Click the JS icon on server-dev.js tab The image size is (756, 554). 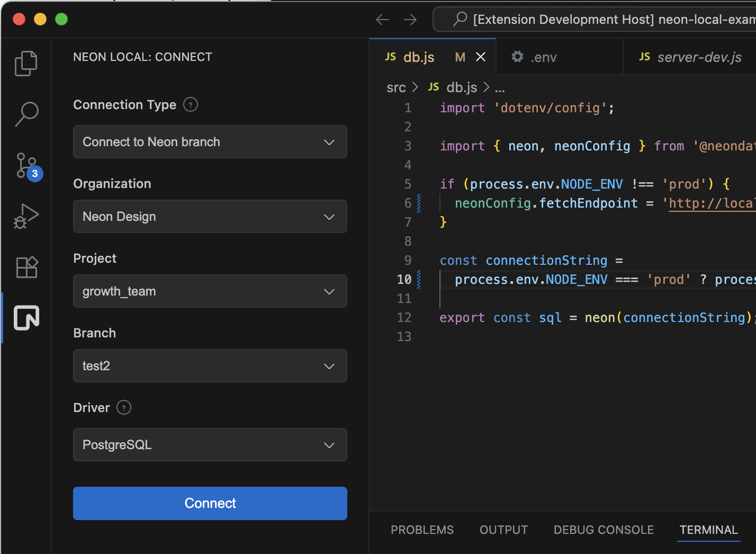644,57
